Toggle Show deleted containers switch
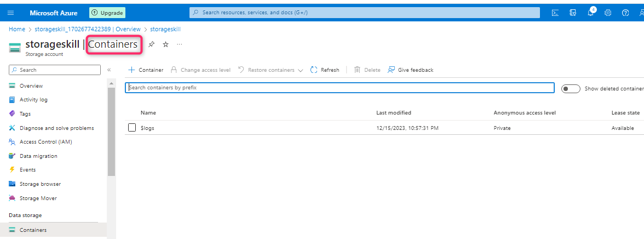 click(571, 89)
